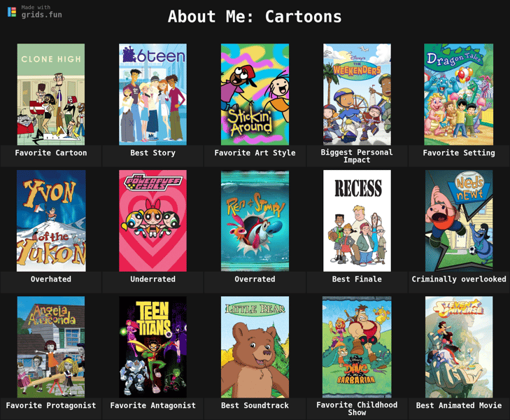Select the Teen Titans poster
510x420 pixels.
click(x=153, y=346)
